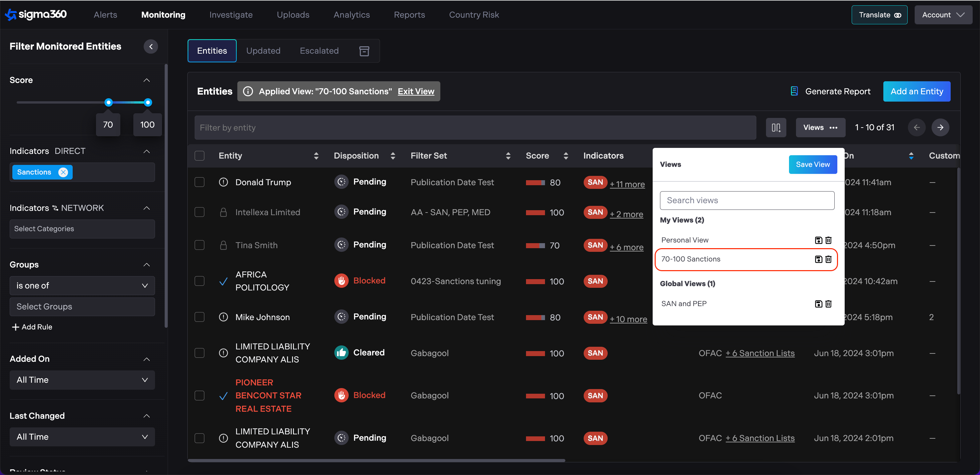Go to next page of entities
Image resolution: width=980 pixels, height=475 pixels.
pyautogui.click(x=940, y=127)
